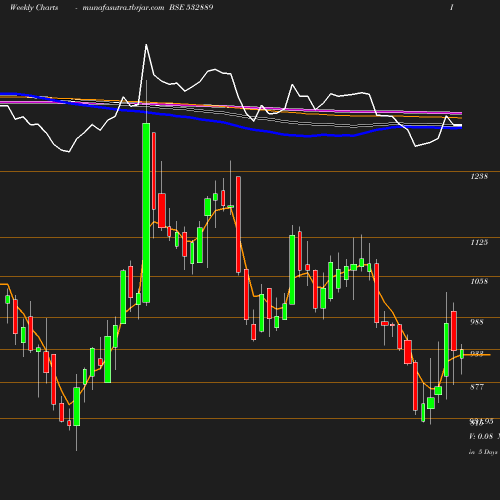The width and height of the screenshot is (500, 500).
Task: Click the "V: 0.08" volume text
Action: click(x=481, y=436)
